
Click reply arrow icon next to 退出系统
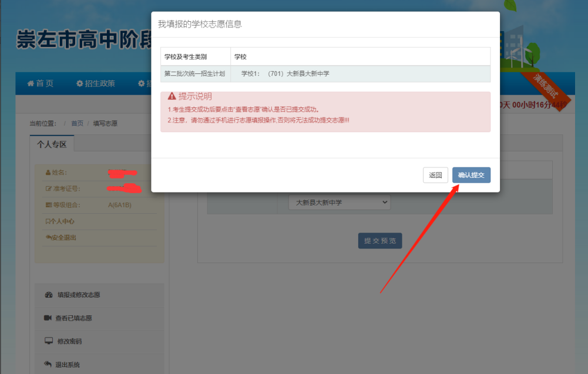(x=48, y=364)
